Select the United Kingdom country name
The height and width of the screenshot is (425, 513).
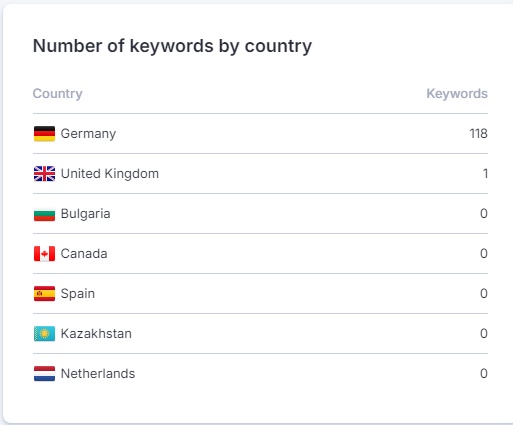pyautogui.click(x=110, y=174)
